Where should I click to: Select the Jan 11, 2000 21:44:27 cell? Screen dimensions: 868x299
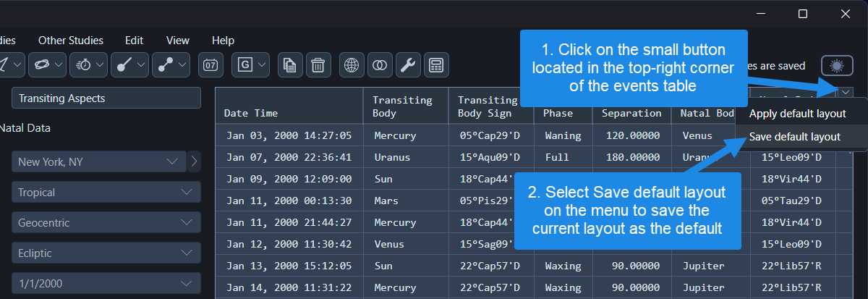(289, 222)
